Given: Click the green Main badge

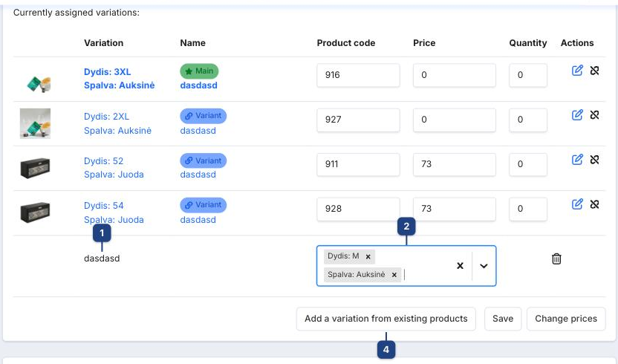Looking at the screenshot, I should point(199,71).
